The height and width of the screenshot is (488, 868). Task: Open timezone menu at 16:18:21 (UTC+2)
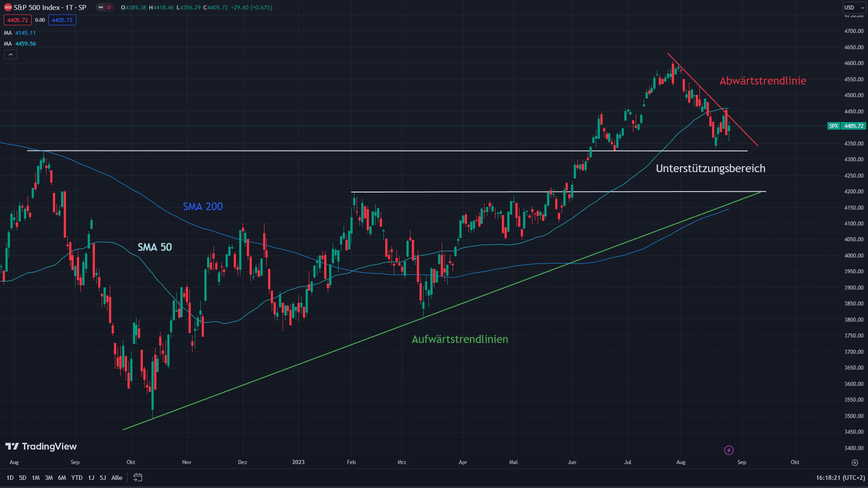[840, 478]
